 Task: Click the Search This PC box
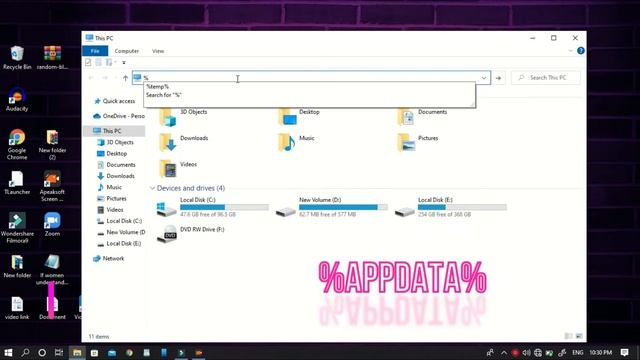pos(545,78)
